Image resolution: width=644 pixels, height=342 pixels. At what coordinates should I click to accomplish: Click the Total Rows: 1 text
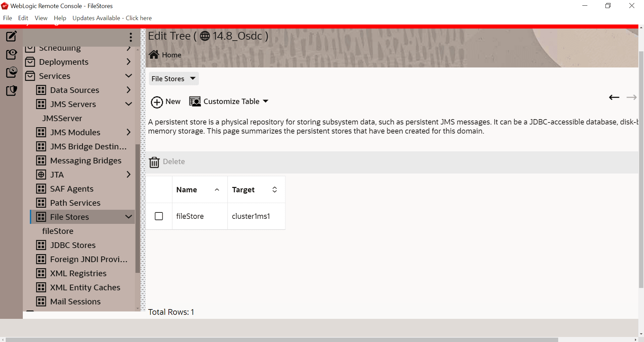pos(171,312)
